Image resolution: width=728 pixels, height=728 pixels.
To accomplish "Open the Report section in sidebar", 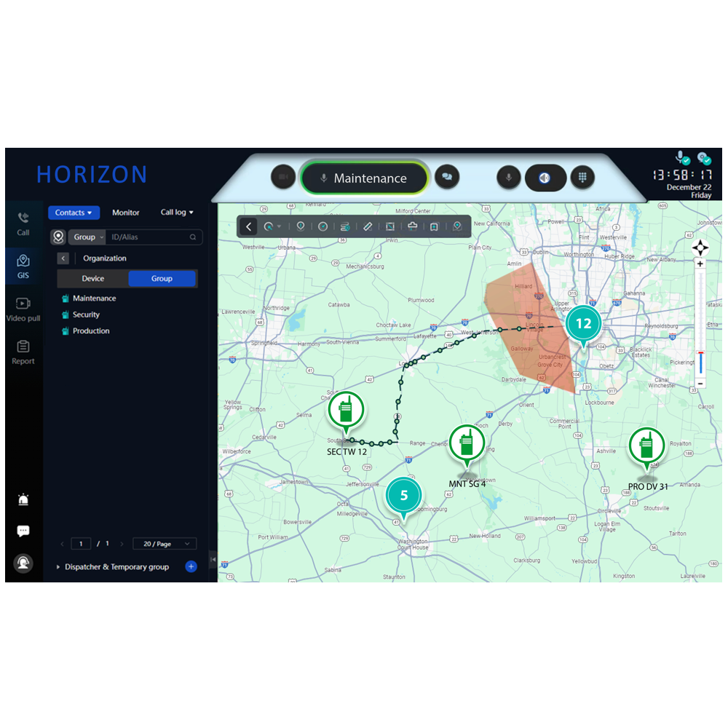I will 23,352.
